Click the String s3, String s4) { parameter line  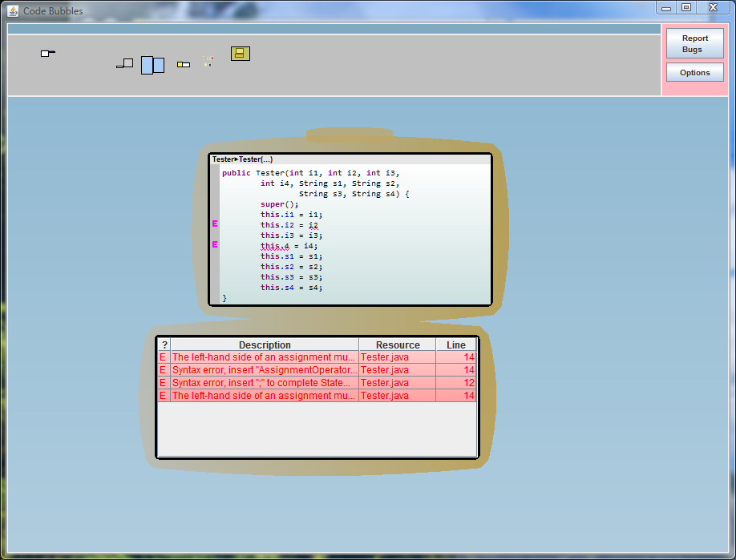(354, 194)
